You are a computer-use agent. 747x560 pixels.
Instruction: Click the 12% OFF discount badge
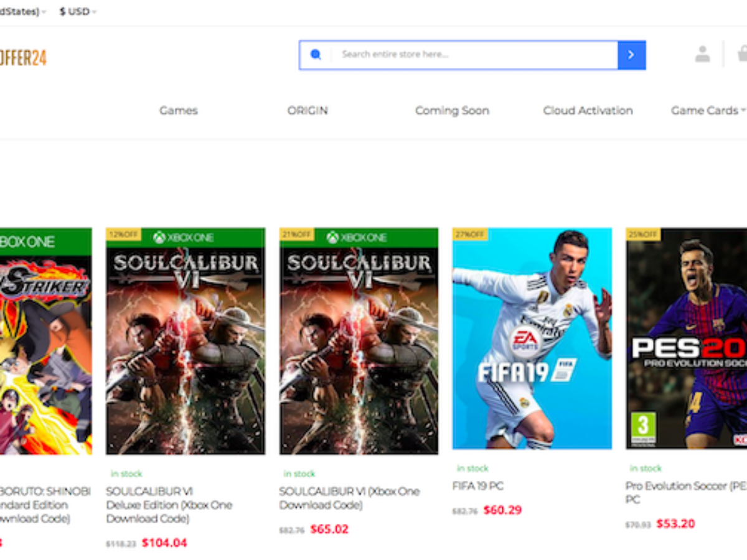(123, 235)
